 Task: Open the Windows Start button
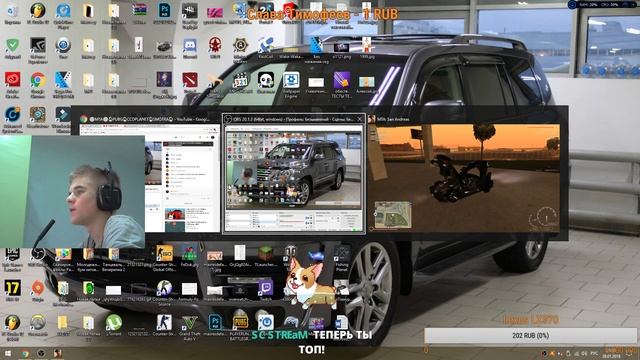[7, 353]
